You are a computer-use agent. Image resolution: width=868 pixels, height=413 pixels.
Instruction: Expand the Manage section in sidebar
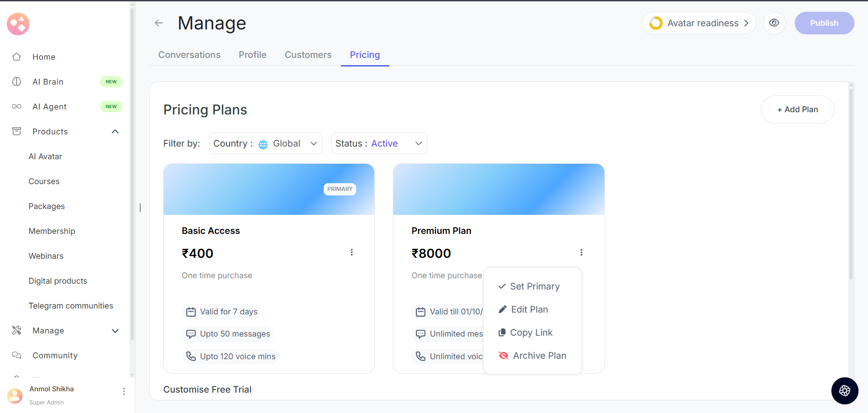click(x=115, y=331)
